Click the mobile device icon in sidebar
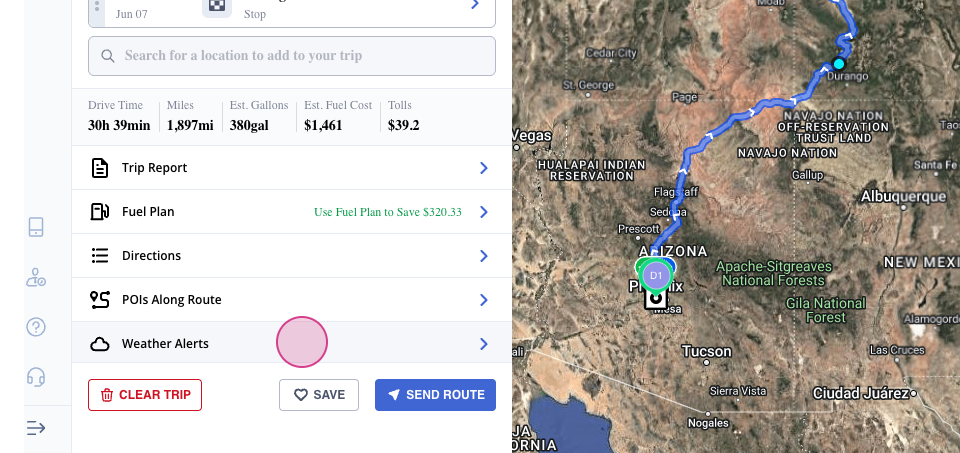This screenshot has width=960, height=453. click(x=36, y=227)
